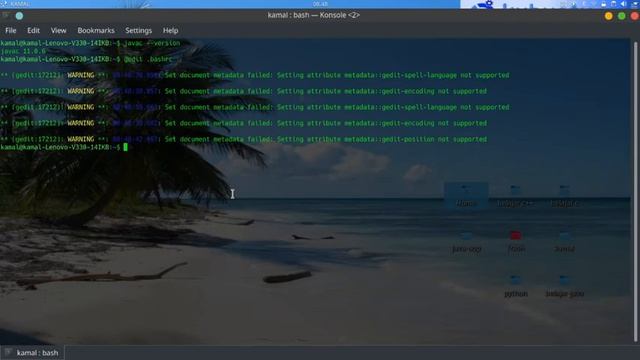The width and height of the screenshot is (640, 360).
Task: Select the red folder icon on the desktop behind Konsole
Action: pyautogui.click(x=516, y=236)
